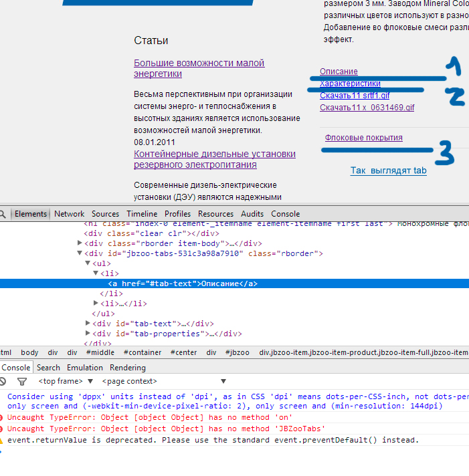Select #jbzoo in the breadcrumb bar

click(237, 352)
